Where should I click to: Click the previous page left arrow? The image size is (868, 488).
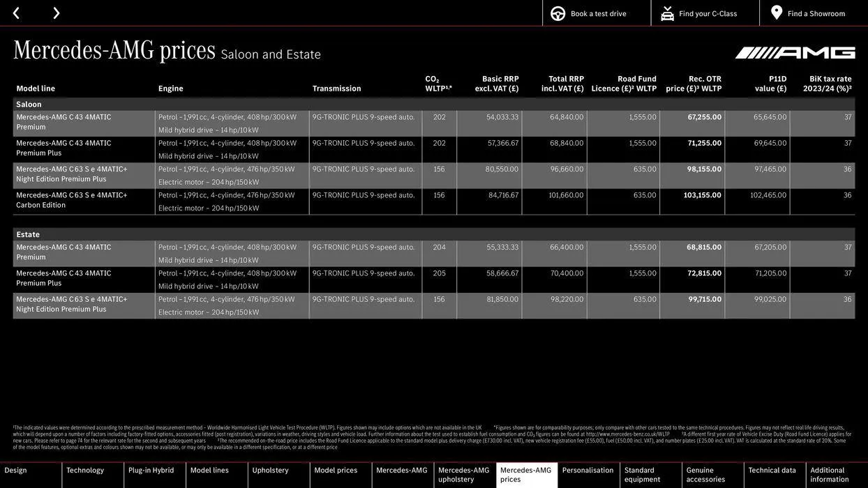[x=16, y=13]
